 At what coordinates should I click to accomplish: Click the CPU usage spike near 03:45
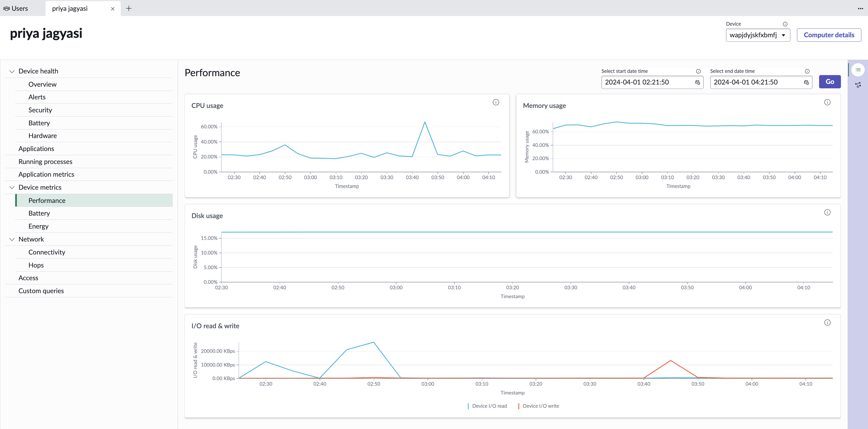pyautogui.click(x=425, y=122)
